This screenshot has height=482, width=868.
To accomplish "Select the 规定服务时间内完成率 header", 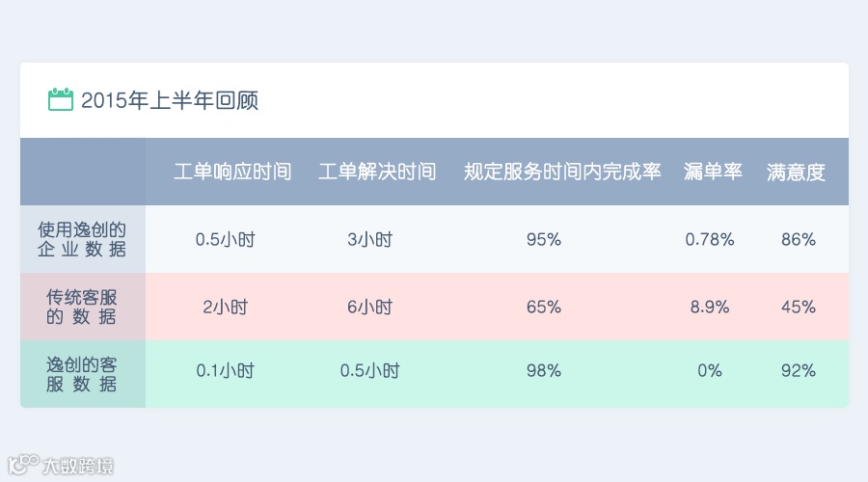I will [x=562, y=172].
